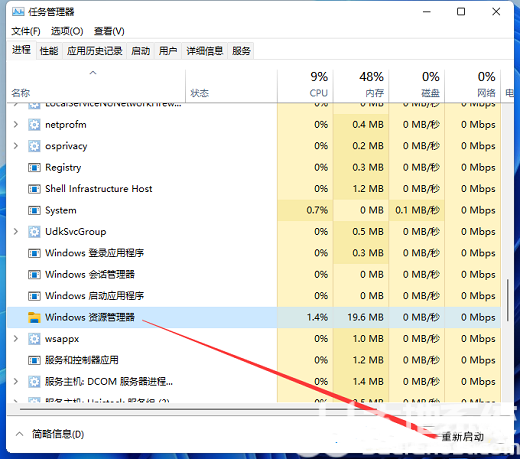520x459 pixels.
Task: Sort by the 名称 column header
Action: tap(96, 85)
